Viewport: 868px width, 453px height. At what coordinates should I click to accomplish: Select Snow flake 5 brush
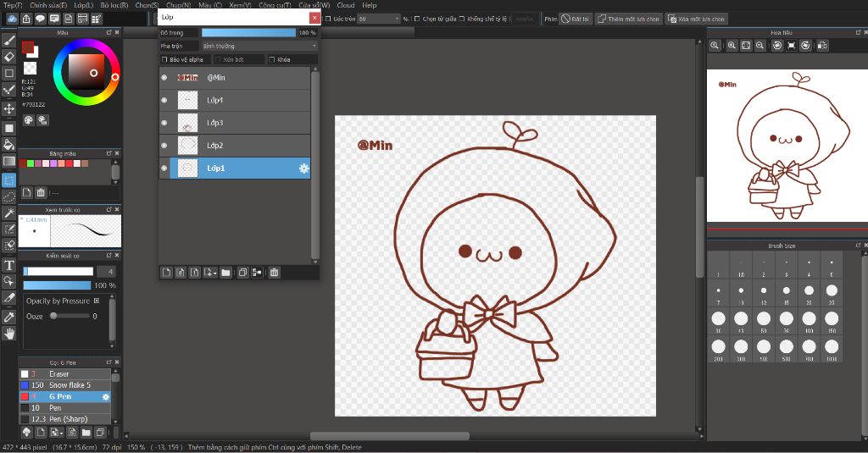click(65, 385)
